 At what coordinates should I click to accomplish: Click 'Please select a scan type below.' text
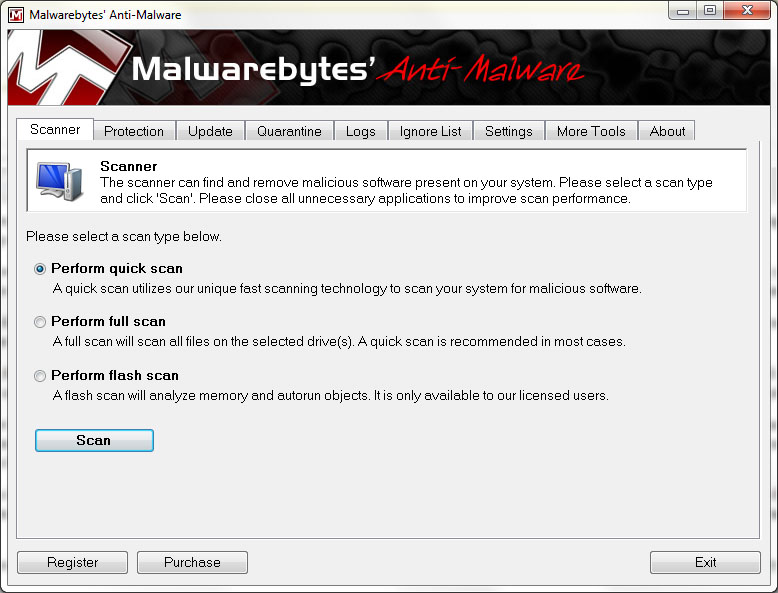(124, 236)
